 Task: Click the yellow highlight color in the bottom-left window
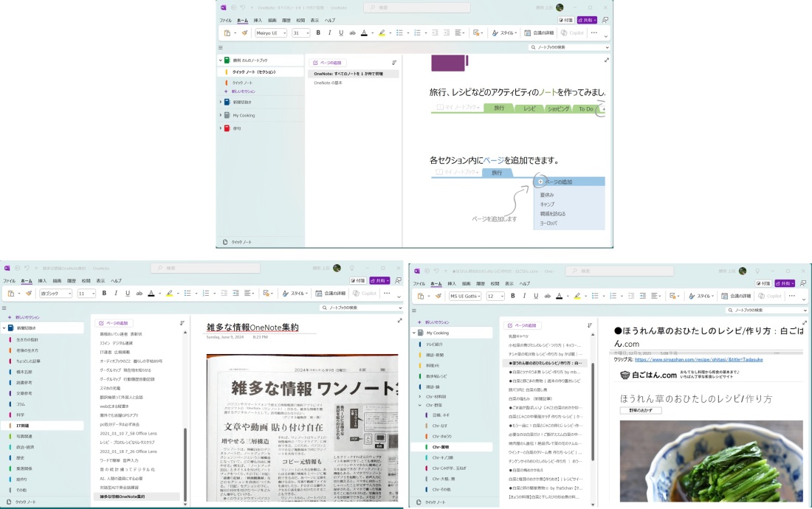pyautogui.click(x=169, y=294)
